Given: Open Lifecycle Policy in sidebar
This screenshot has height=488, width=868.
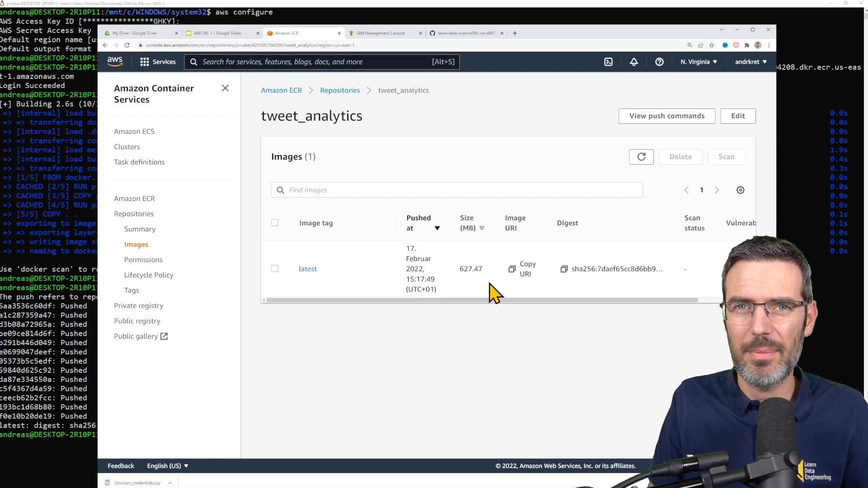Looking at the screenshot, I should pyautogui.click(x=149, y=275).
